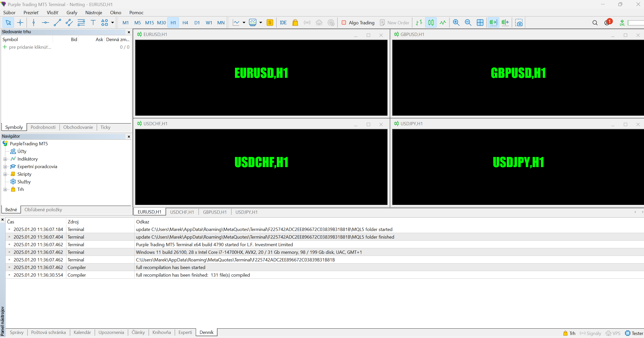The image size is (644, 338).
Task: Open the Nástroje menu
Action: [93, 12]
